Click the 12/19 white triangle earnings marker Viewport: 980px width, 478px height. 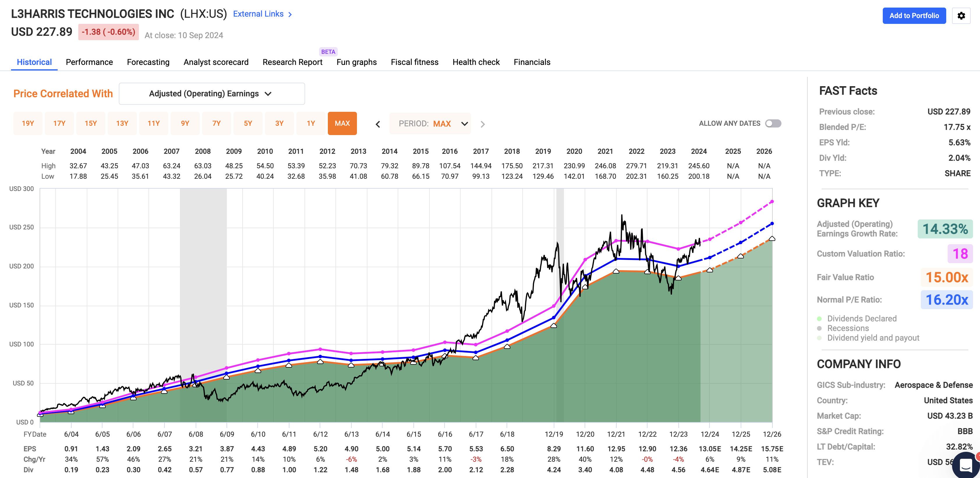point(554,325)
